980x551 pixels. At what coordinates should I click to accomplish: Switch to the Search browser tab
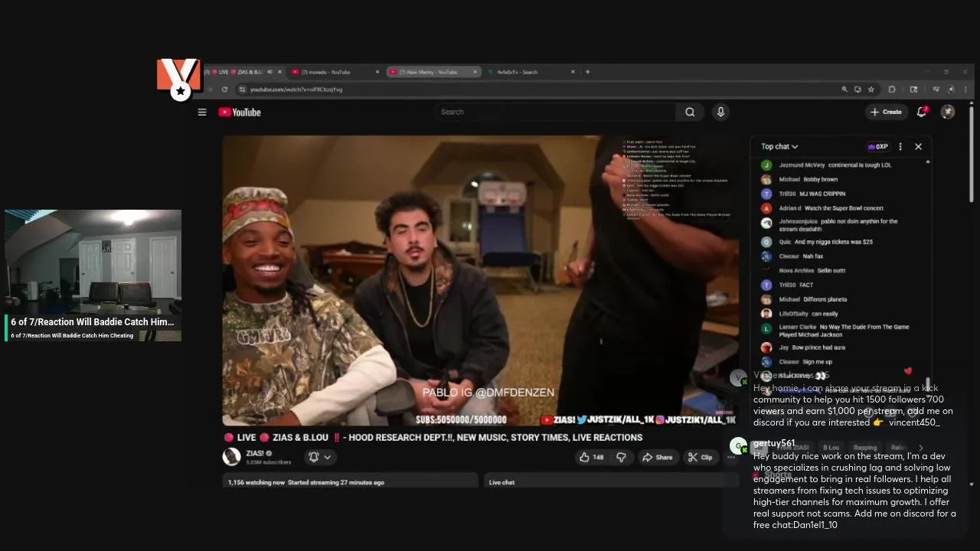531,72
